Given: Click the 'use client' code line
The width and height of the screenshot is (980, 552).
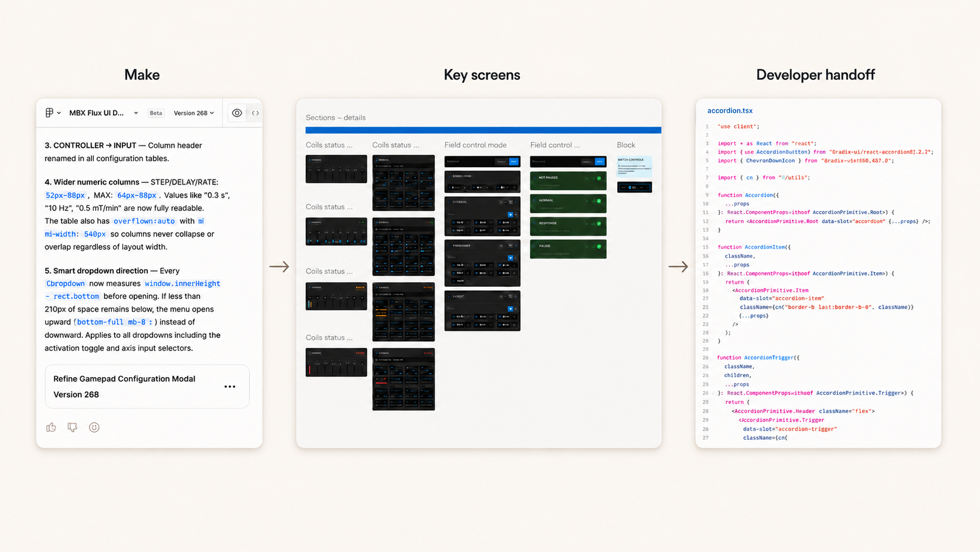Looking at the screenshot, I should click(739, 126).
